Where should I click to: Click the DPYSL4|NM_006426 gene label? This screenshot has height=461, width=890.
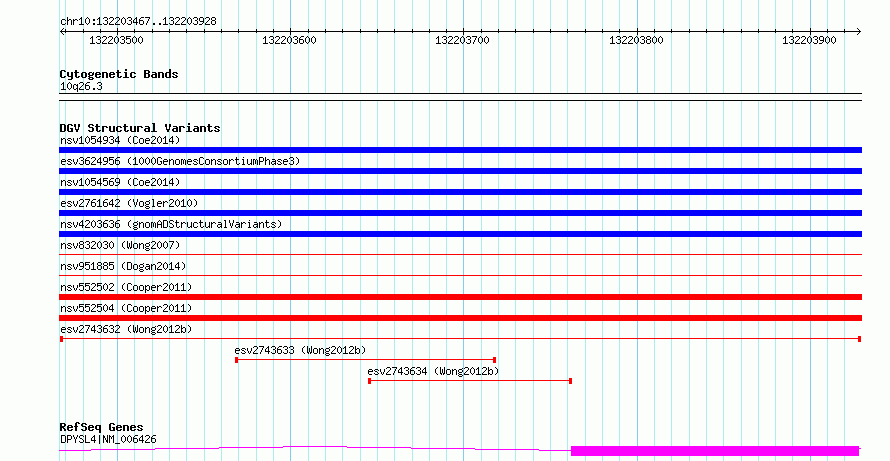(108, 439)
